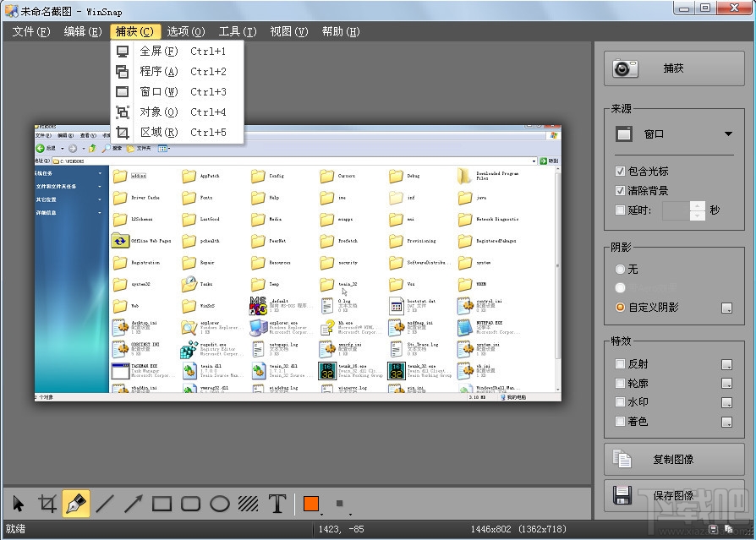
Task: Click the 复制图像 copy image button
Action: tap(674, 459)
